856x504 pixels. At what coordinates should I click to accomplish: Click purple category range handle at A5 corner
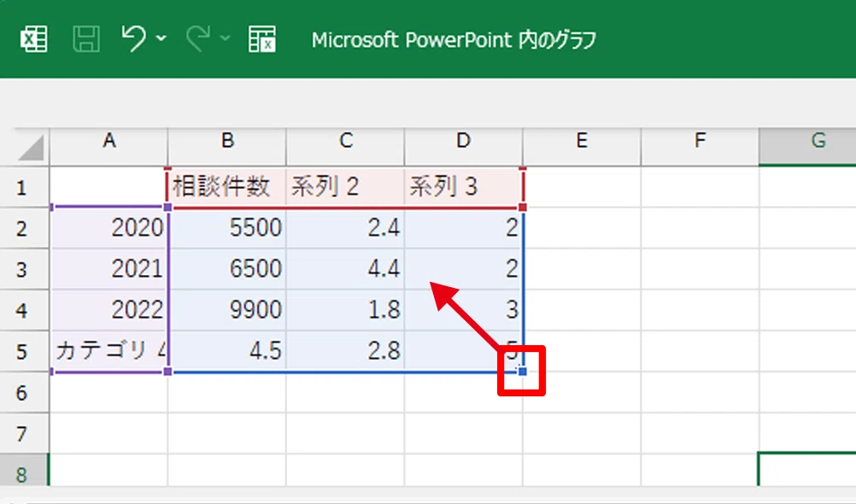point(167,372)
